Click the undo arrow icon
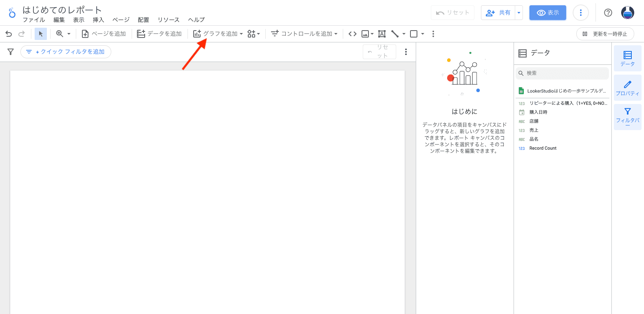The height and width of the screenshot is (314, 644). 9,34
